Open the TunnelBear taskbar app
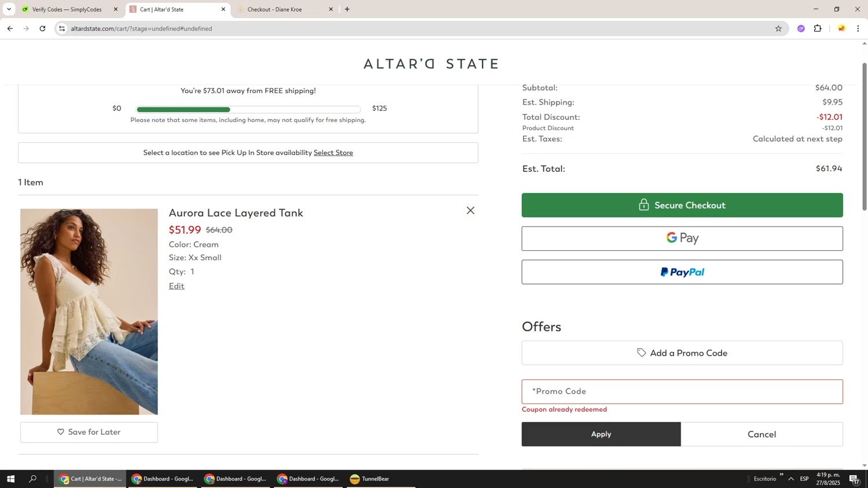 370,479
